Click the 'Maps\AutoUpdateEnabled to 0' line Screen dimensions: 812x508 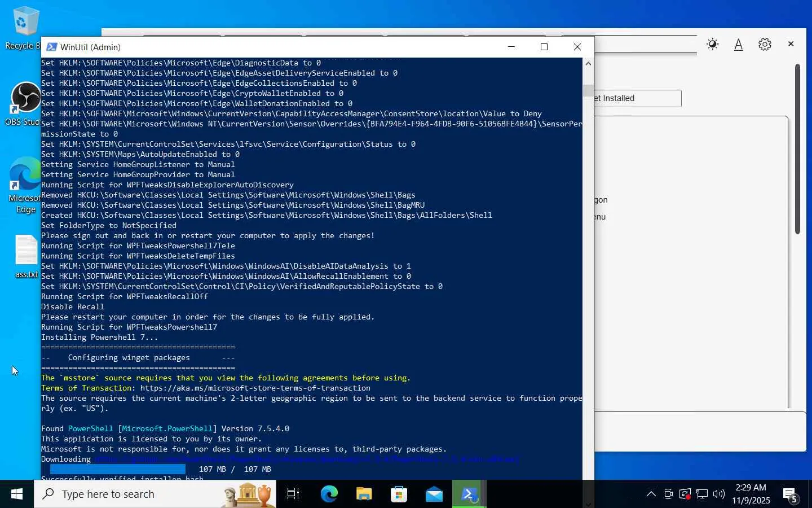click(x=140, y=154)
